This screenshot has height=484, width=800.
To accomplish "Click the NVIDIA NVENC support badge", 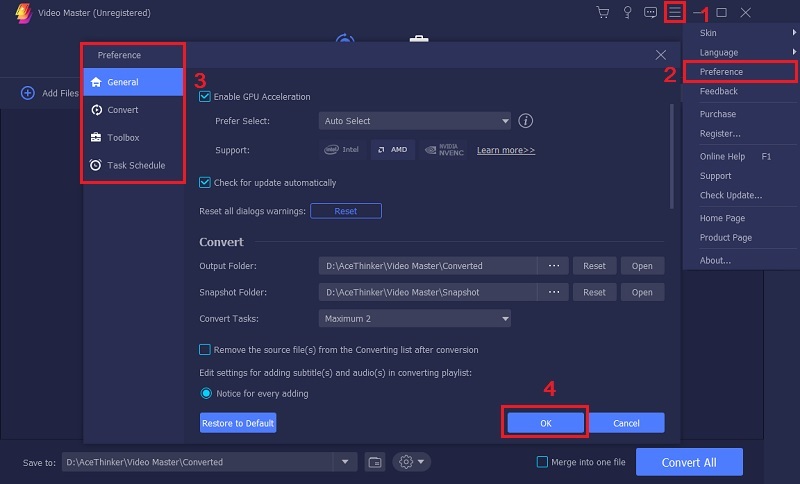I will point(444,149).
